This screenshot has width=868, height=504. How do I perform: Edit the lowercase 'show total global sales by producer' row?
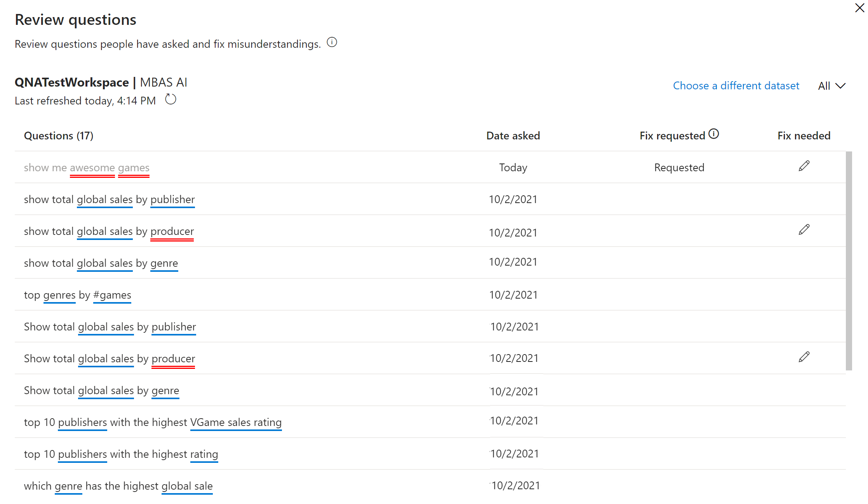[x=804, y=230]
